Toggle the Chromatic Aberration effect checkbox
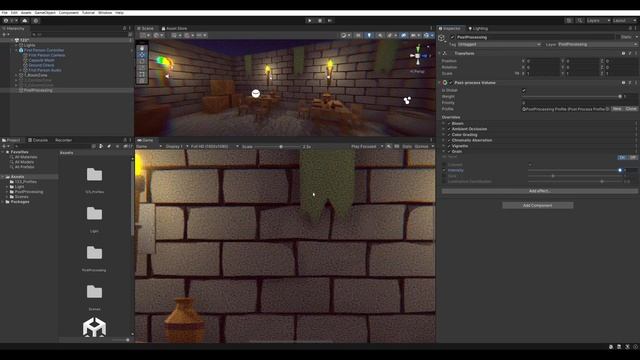Image resolution: width=640 pixels, height=360 pixels. pos(449,140)
